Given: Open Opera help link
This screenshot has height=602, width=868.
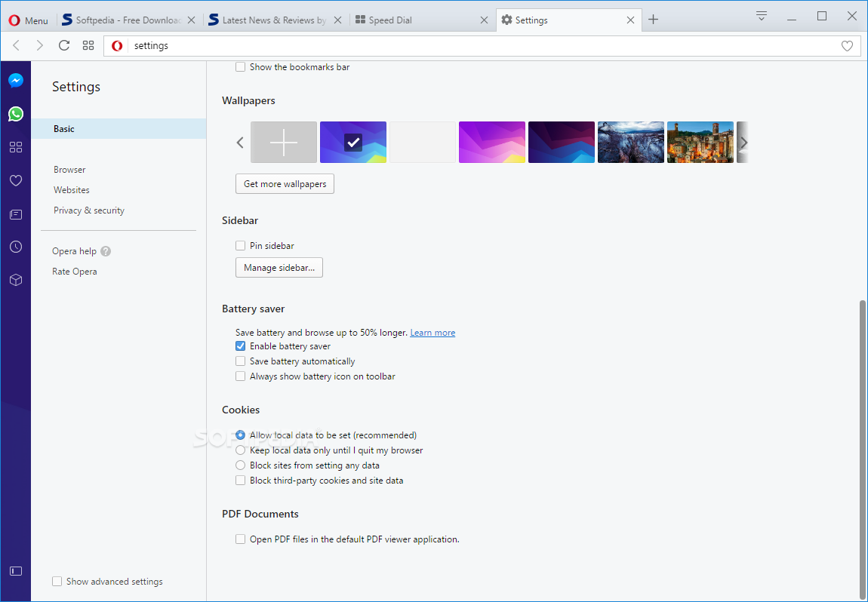Looking at the screenshot, I should pyautogui.click(x=74, y=251).
